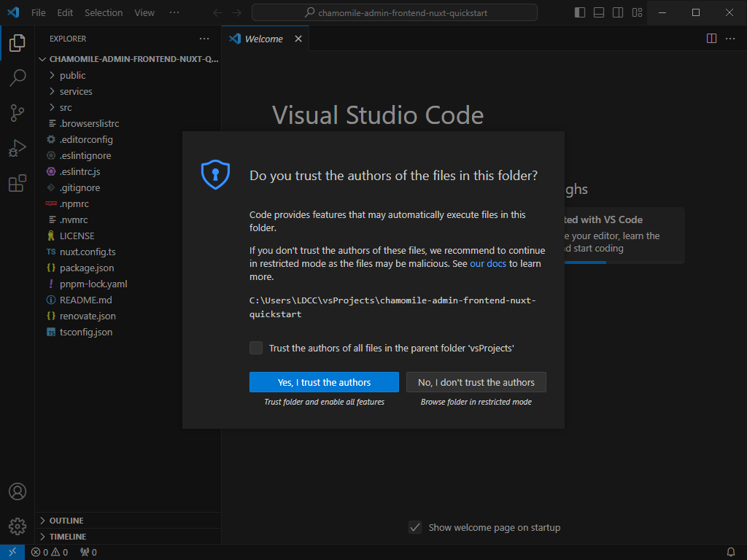Expand the OUTLINE section
This screenshot has height=560, width=747.
[128, 521]
